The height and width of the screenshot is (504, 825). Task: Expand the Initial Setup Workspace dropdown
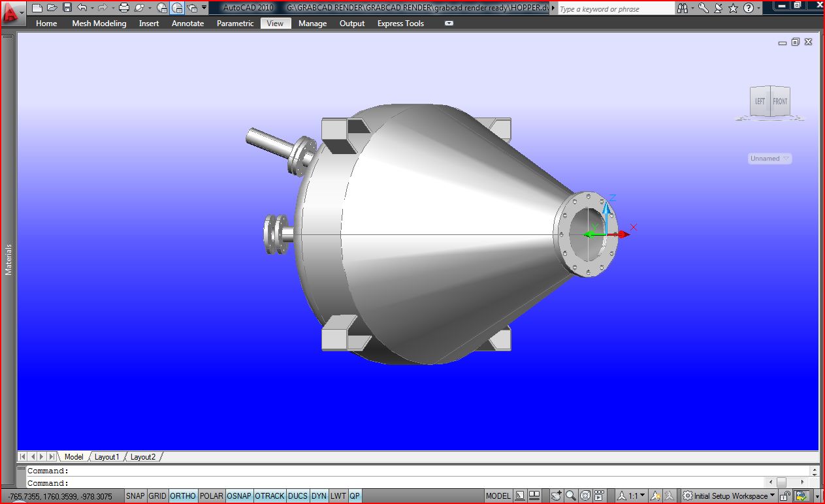pyautogui.click(x=729, y=496)
